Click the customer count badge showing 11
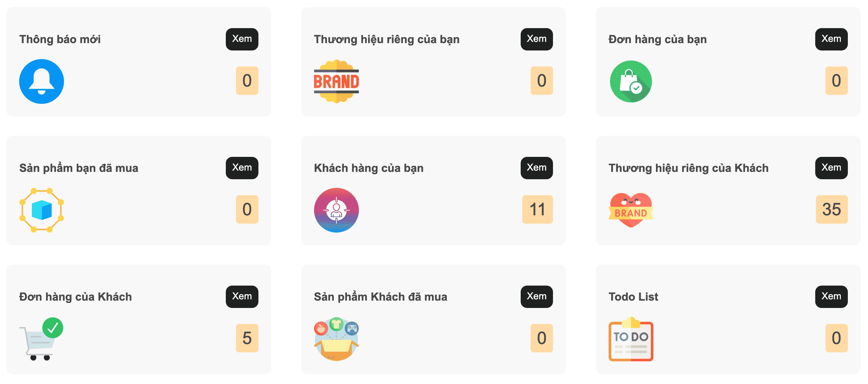Viewport: 868px width, 384px height. click(537, 209)
